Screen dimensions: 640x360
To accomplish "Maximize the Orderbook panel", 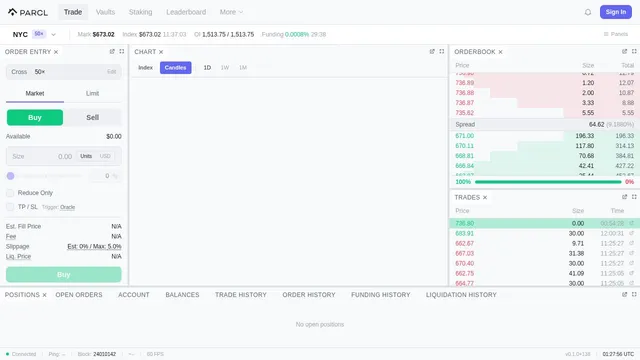I will click(634, 51).
